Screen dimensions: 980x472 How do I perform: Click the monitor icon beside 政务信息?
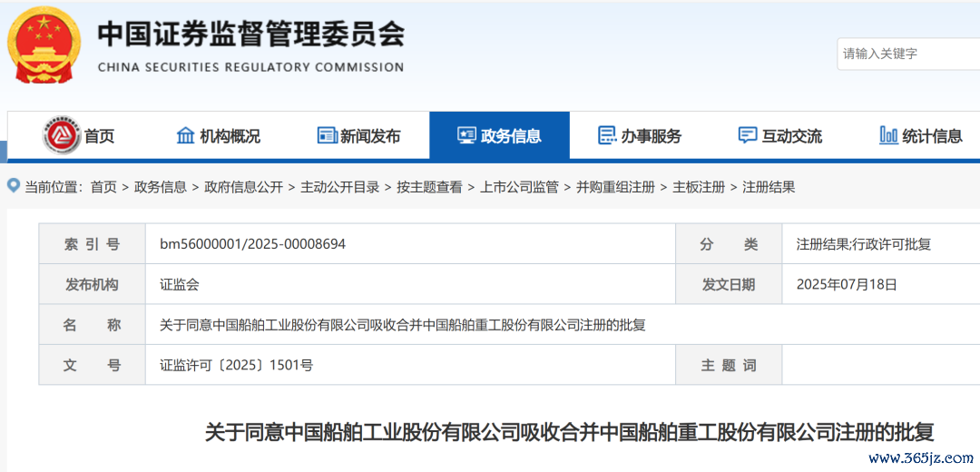[x=467, y=135]
